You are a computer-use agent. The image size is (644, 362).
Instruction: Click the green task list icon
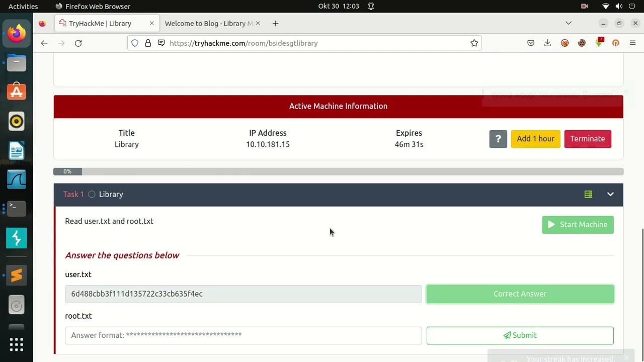click(x=588, y=195)
